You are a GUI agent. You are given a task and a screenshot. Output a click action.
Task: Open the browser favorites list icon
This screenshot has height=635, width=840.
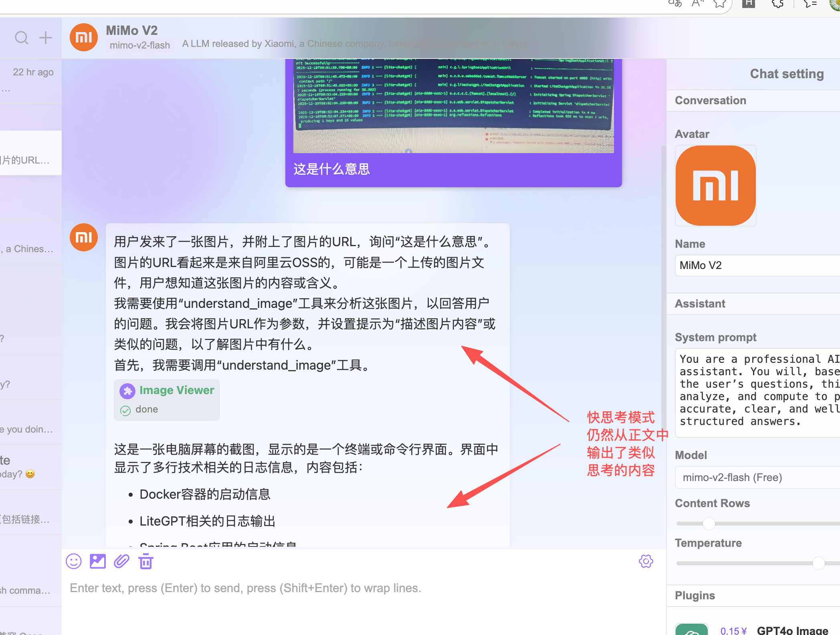pos(810,4)
